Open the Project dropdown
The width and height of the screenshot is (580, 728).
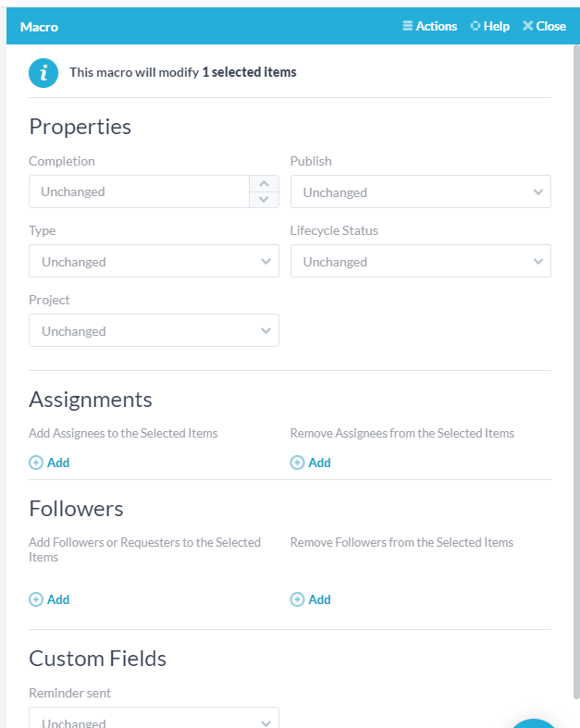tap(154, 331)
